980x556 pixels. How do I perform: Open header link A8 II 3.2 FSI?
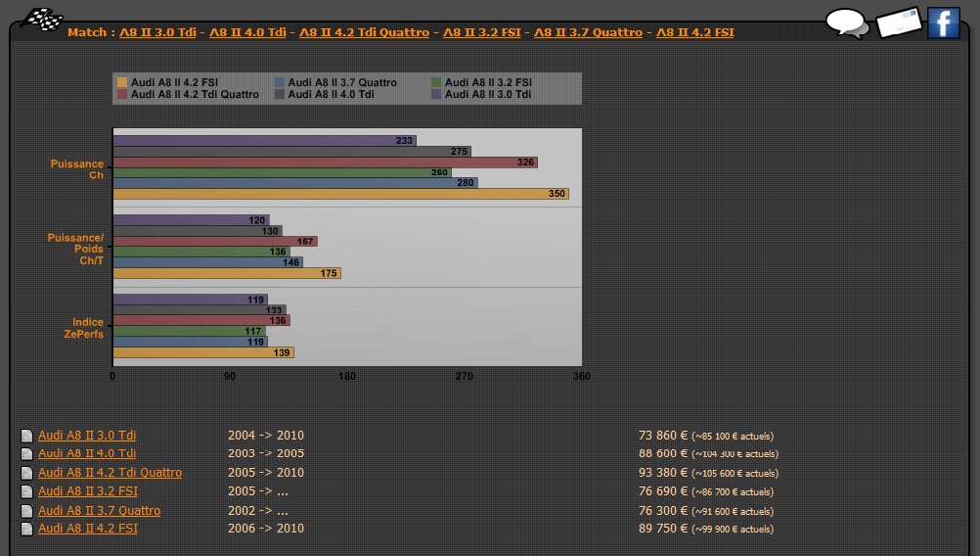point(482,32)
